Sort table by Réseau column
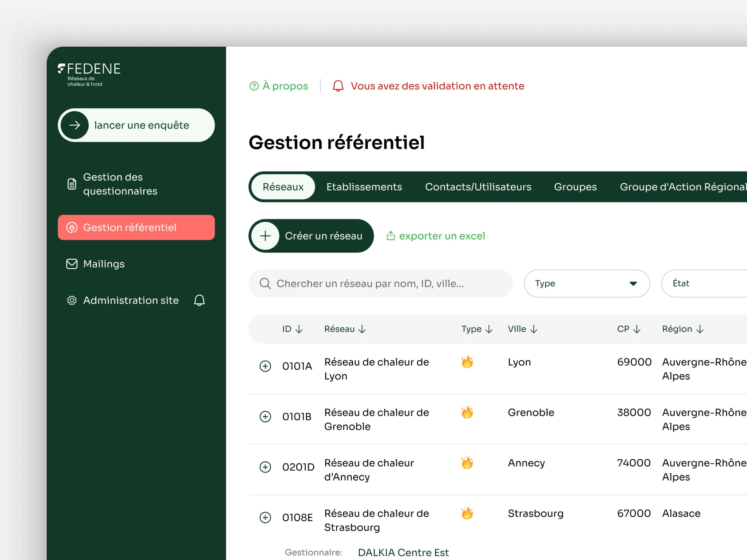 [x=345, y=329]
